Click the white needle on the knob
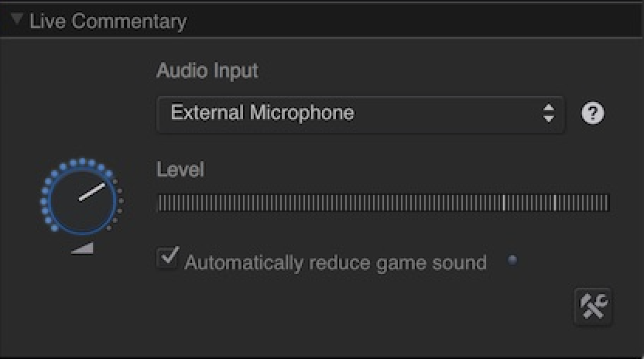Image resolution: width=644 pixels, height=359 pixels. click(92, 191)
